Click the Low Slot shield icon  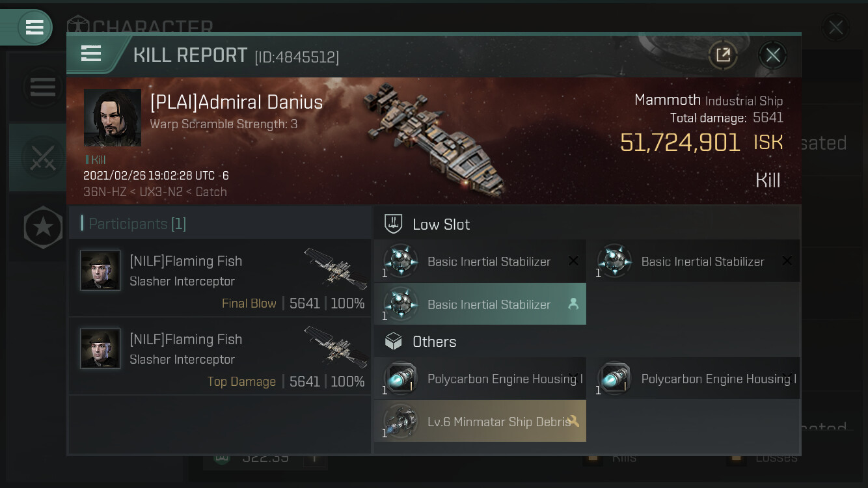(x=393, y=224)
